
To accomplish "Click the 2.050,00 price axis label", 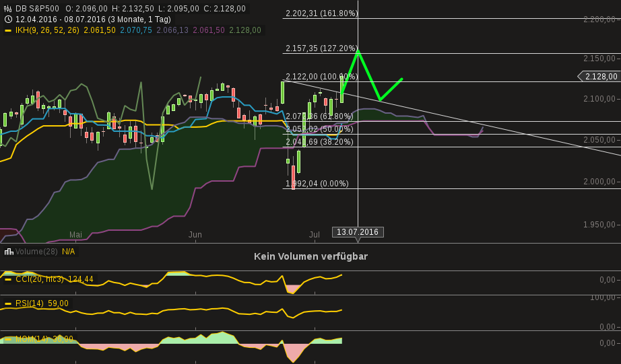I will [599, 140].
